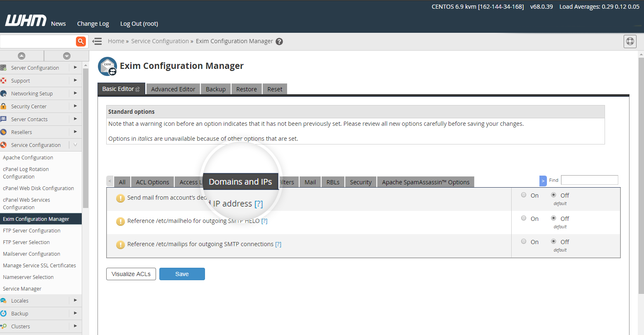This screenshot has height=335, width=644.
Task: Open the News link in header
Action: (x=58, y=24)
